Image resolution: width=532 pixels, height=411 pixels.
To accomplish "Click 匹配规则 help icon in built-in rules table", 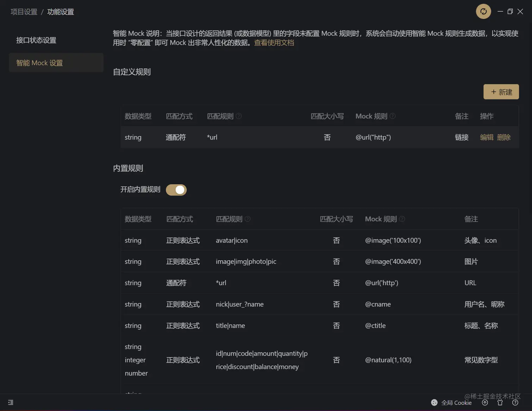I will pyautogui.click(x=247, y=219).
